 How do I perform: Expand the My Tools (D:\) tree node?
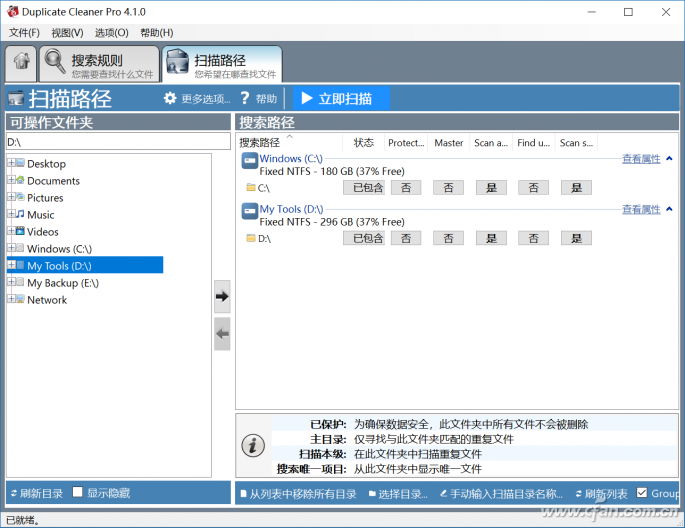coord(11,265)
